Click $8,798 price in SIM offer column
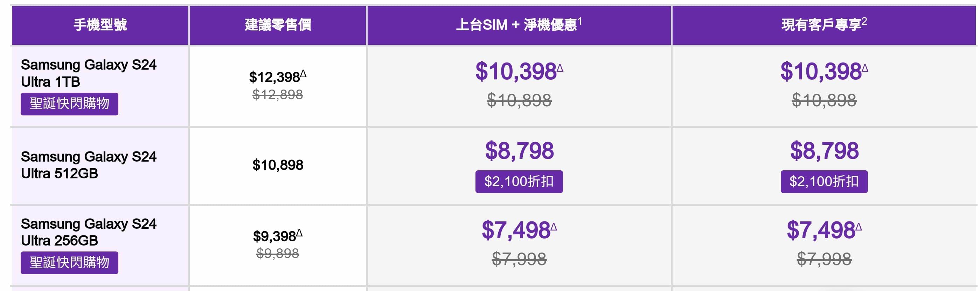980x291 pixels. pyautogui.click(x=519, y=151)
